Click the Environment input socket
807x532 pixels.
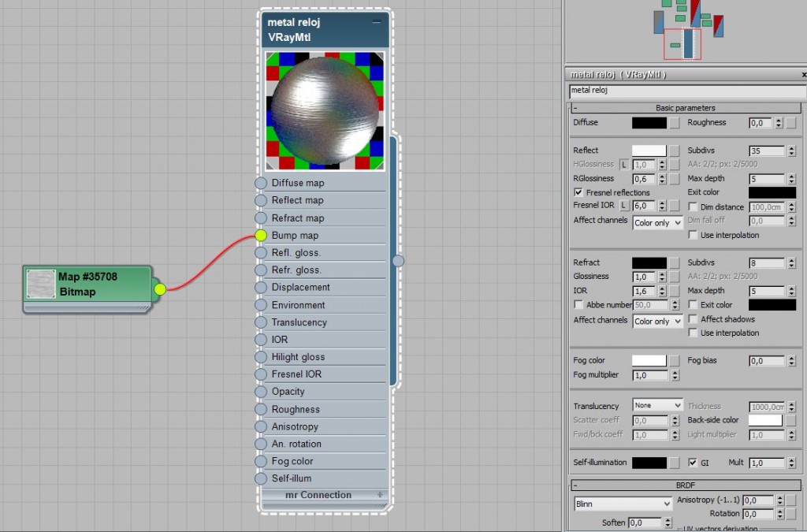tap(261, 305)
